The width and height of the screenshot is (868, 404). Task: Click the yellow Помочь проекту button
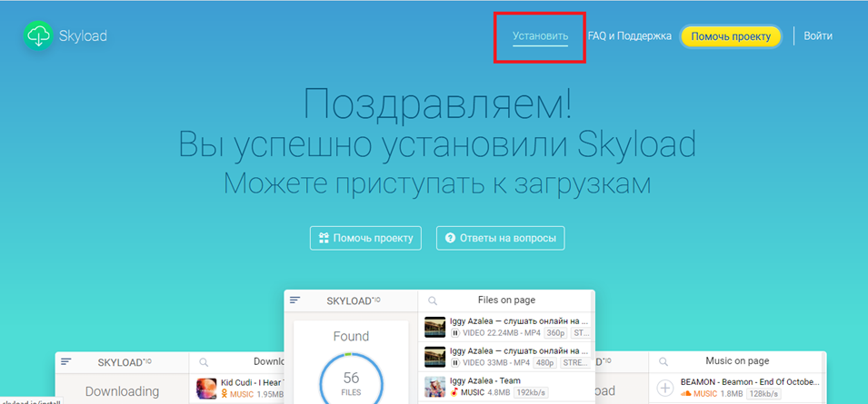pos(731,36)
